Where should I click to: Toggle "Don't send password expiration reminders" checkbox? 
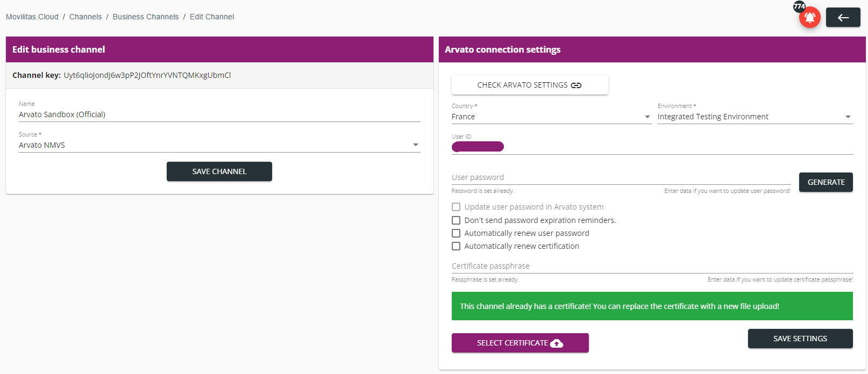coord(456,220)
